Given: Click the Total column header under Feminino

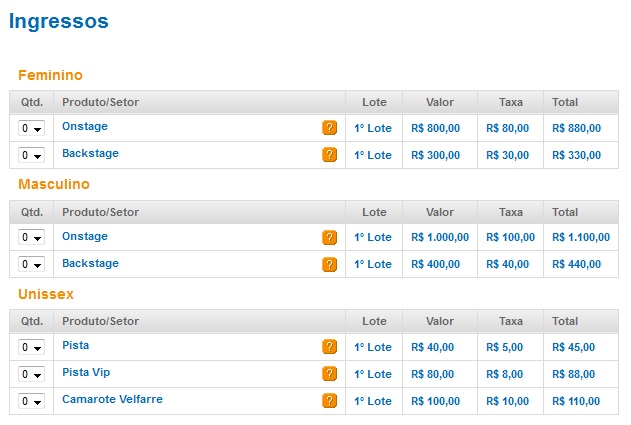Looking at the screenshot, I should pyautogui.click(x=565, y=102).
